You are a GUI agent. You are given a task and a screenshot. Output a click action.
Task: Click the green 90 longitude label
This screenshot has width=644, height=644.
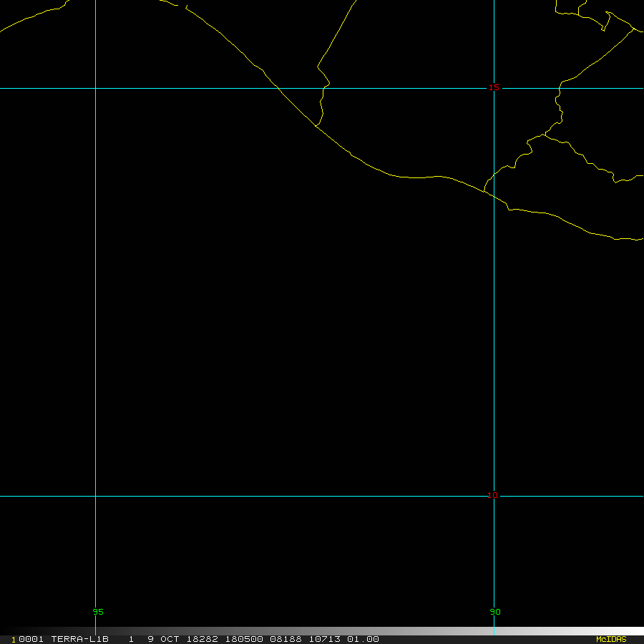click(x=495, y=612)
